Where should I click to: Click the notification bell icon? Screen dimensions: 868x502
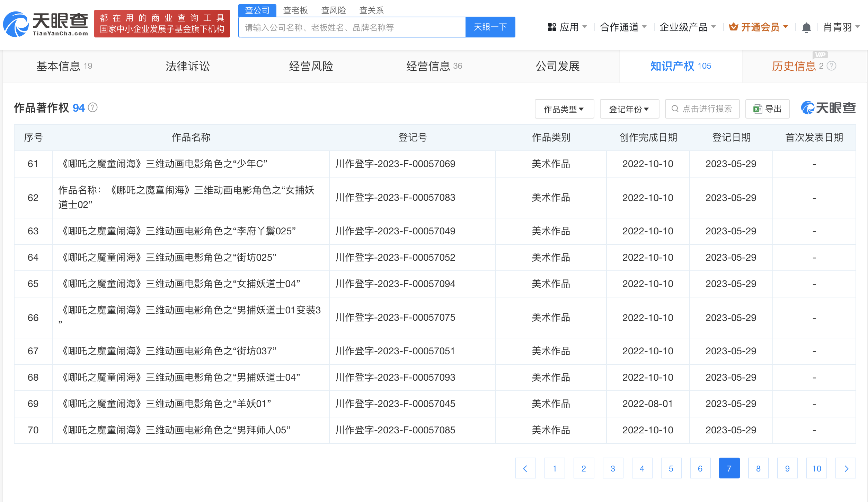click(806, 27)
